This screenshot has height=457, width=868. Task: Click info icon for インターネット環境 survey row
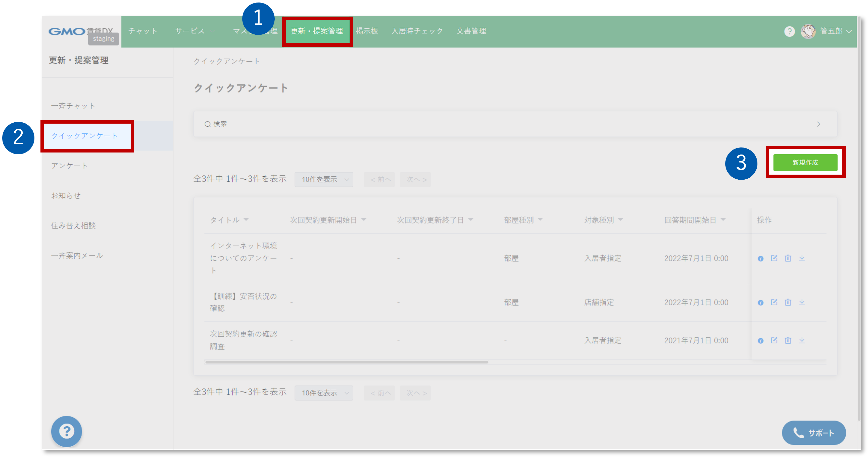pyautogui.click(x=760, y=258)
